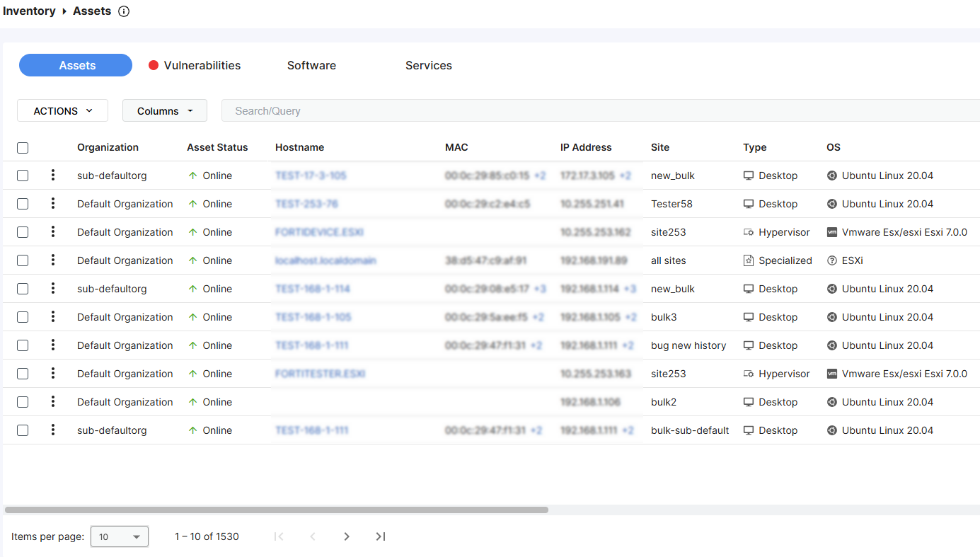
Task: Toggle the select-all checkbox in table header
Action: tap(23, 148)
